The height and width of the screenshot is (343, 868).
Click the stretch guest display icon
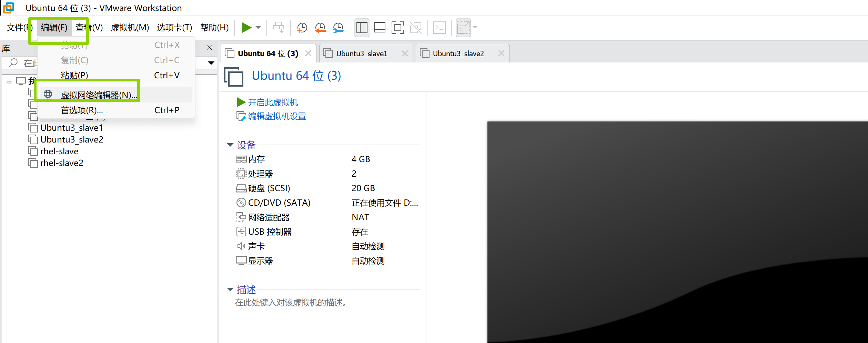coord(463,28)
